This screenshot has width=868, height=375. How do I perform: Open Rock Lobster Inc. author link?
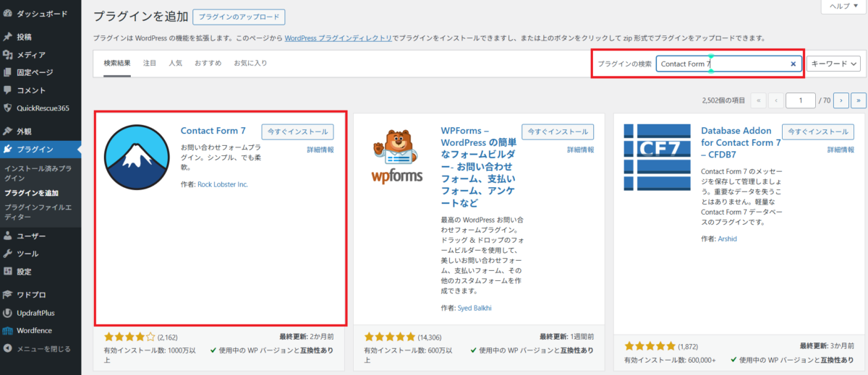[222, 184]
